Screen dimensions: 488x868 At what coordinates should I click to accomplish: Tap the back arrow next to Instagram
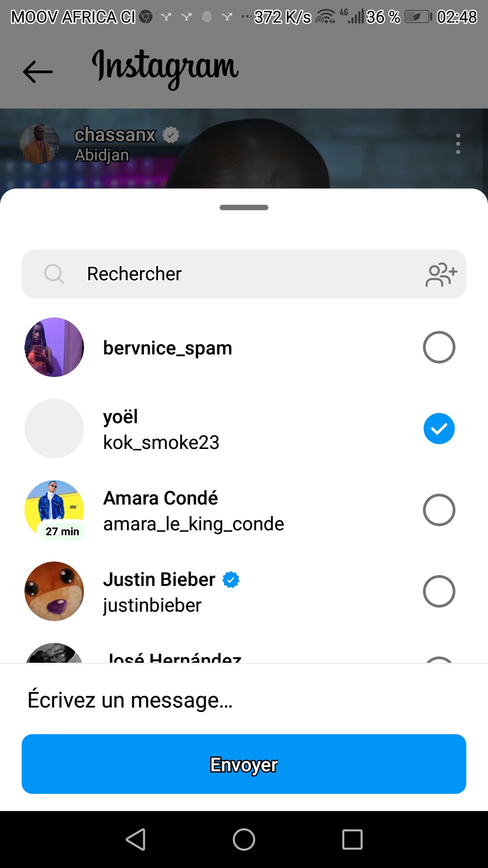pos(38,71)
